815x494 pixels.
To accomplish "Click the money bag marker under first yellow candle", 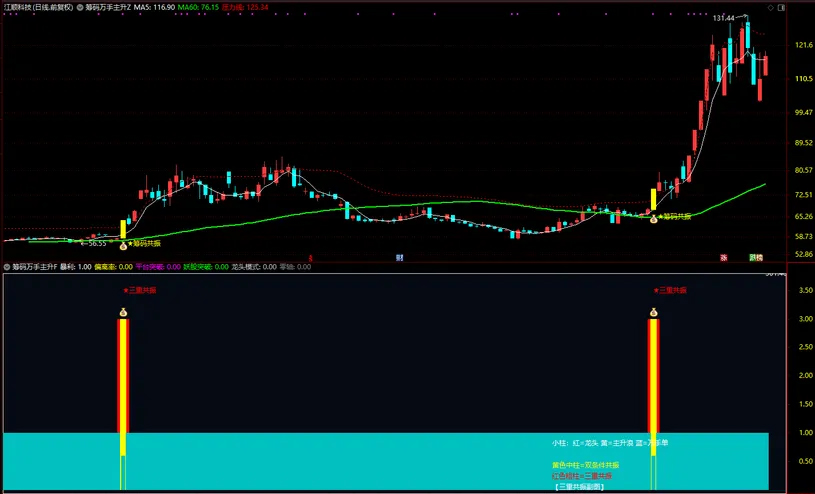I will tap(123, 245).
